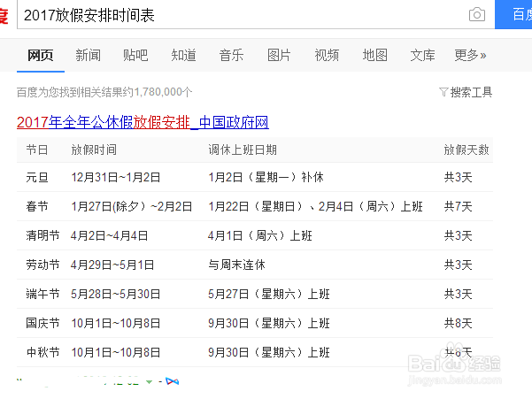Click the 端午节 holiday row label
Viewport: 532px width, 399px height.
[x=42, y=294]
